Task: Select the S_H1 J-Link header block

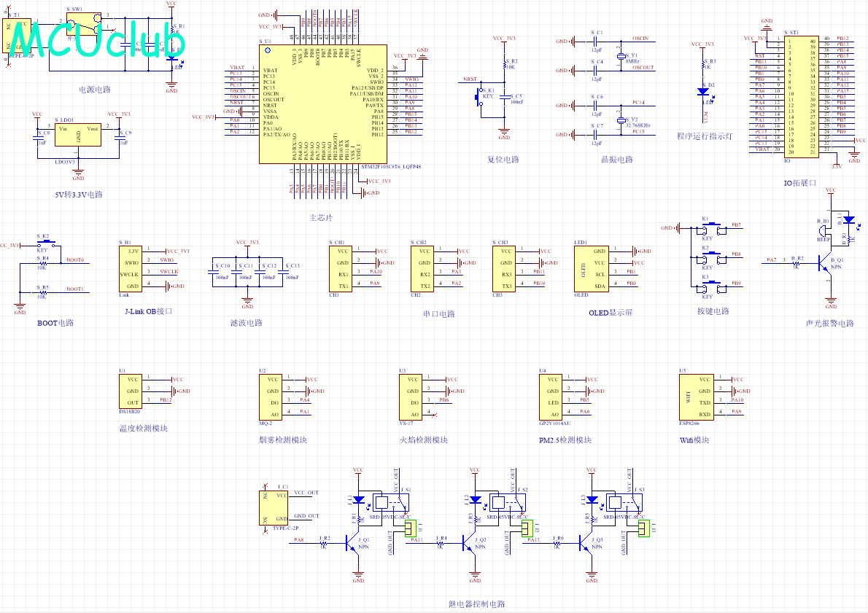Action: pyautogui.click(x=131, y=269)
